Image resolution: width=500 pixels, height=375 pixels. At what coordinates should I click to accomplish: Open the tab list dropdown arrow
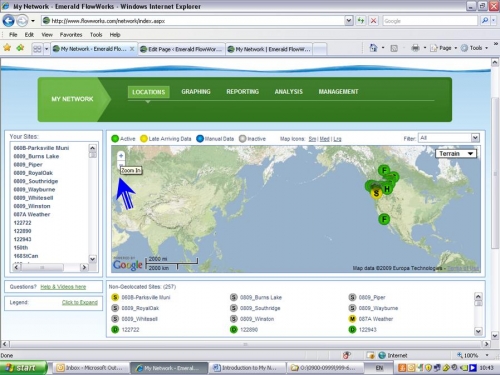(46, 49)
